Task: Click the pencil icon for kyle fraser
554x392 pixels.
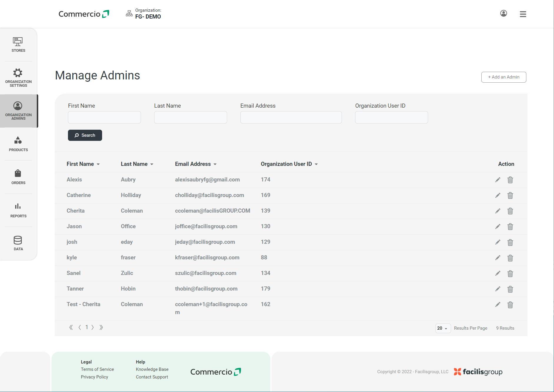Action: click(x=498, y=258)
